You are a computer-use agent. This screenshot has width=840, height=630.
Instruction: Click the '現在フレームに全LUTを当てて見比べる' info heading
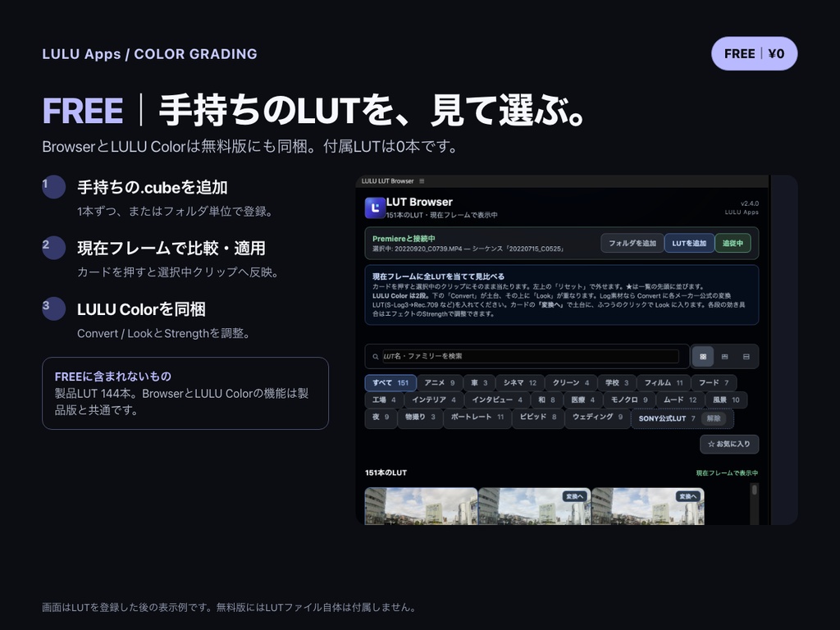[438, 276]
